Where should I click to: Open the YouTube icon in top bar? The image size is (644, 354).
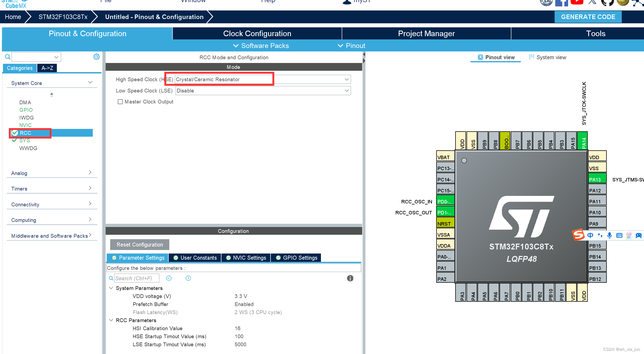coord(577,2)
